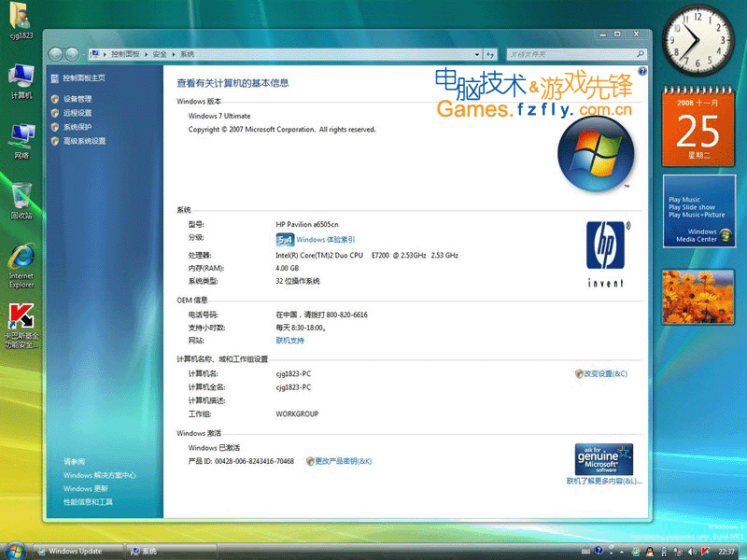747x560 pixels.
Task: Click the volume speaker tray icon
Action: tap(692, 552)
